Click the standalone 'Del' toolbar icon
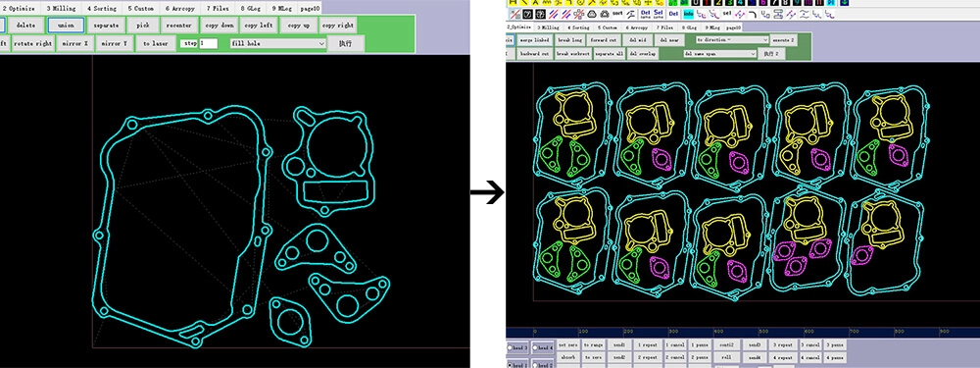980x368 pixels. [x=673, y=14]
